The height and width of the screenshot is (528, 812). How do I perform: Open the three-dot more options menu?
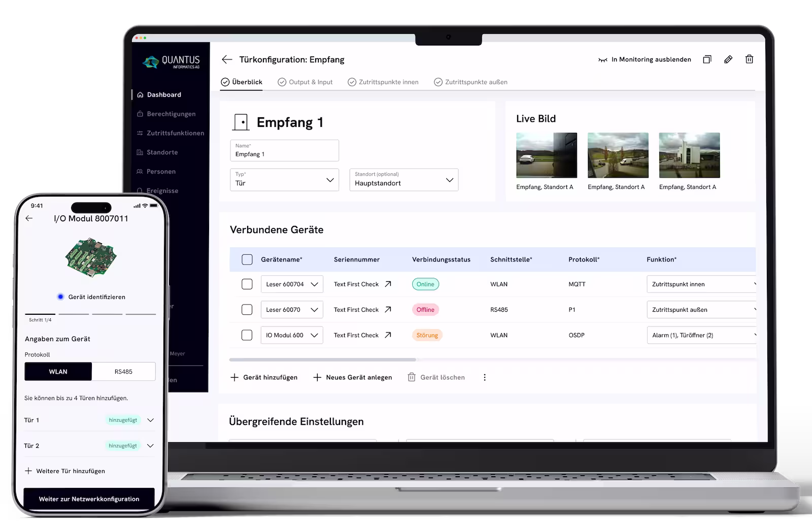[485, 377]
